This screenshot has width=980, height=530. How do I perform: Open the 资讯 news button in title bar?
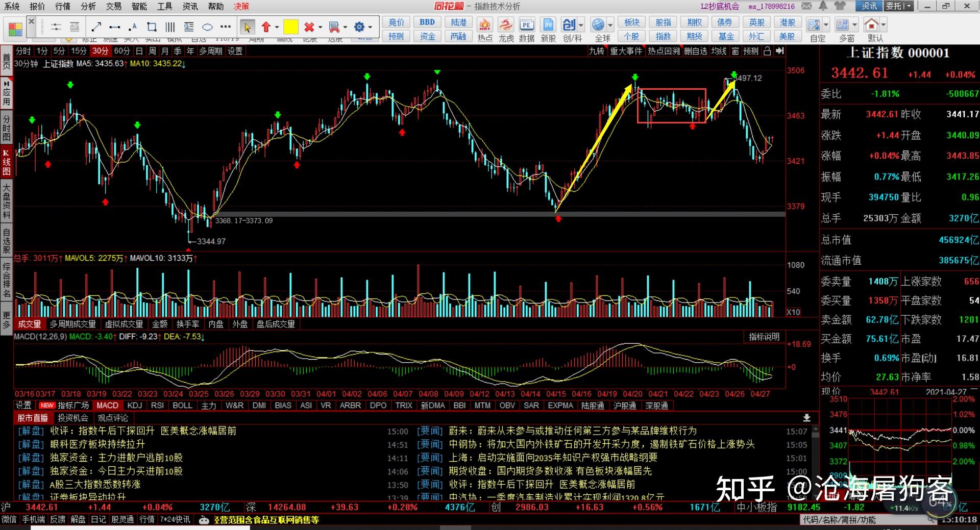[869, 6]
